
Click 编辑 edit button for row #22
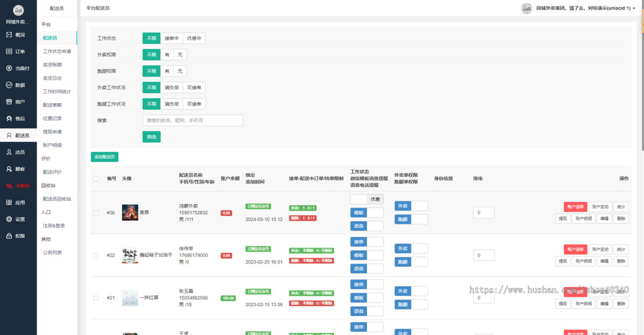tap(604, 261)
